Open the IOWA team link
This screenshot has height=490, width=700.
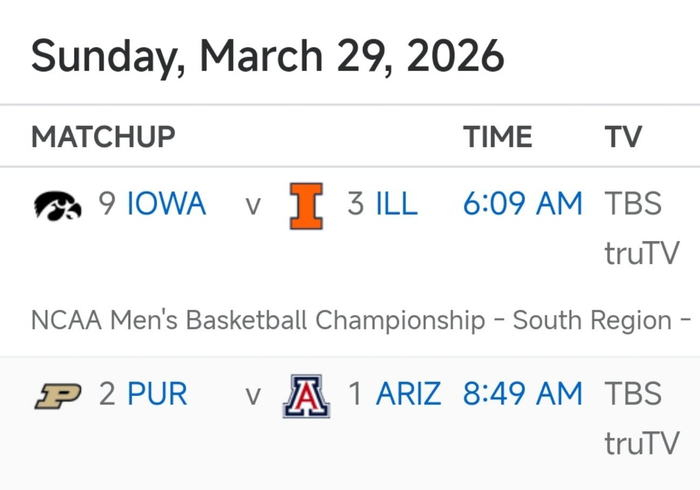(166, 204)
